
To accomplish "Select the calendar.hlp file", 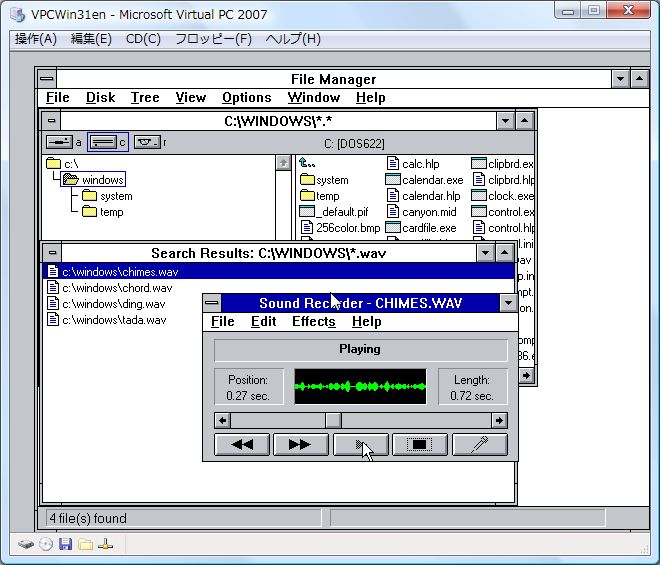I will [423, 196].
